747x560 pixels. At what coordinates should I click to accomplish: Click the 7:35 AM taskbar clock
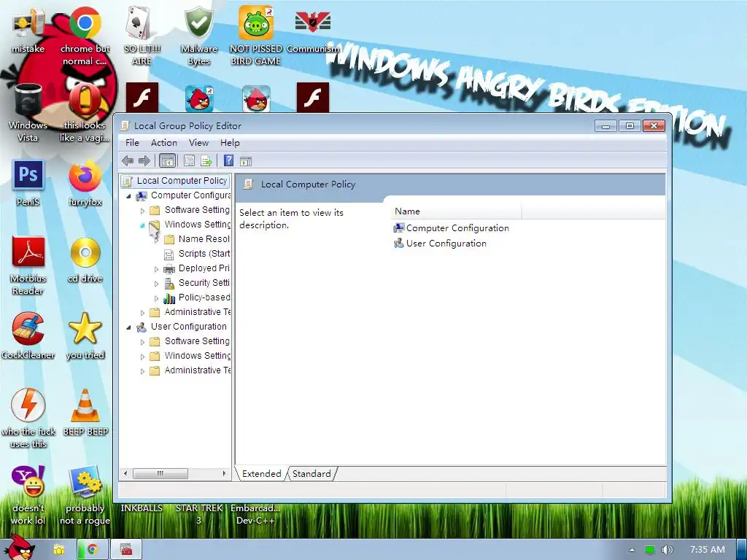pos(708,550)
